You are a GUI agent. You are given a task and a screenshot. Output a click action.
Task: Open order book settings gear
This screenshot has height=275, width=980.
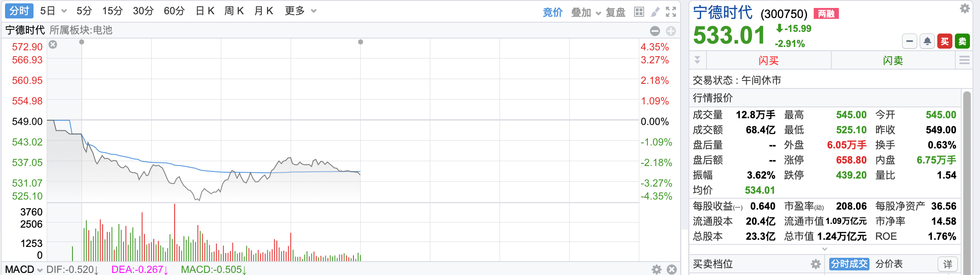[815, 264]
